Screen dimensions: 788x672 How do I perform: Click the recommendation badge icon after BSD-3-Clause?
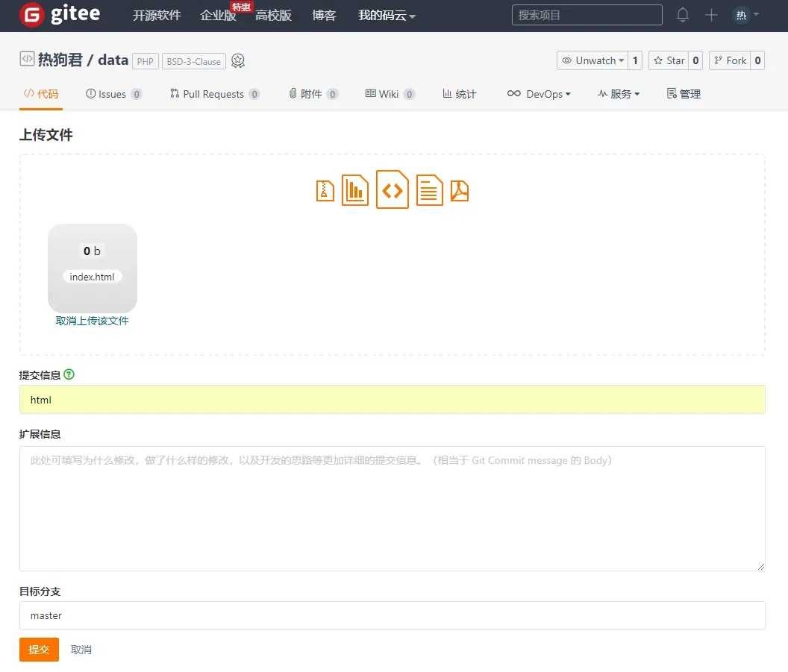(x=238, y=60)
